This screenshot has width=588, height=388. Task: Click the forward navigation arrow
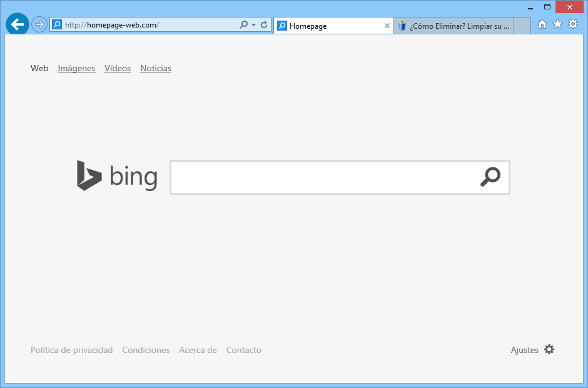click(39, 25)
